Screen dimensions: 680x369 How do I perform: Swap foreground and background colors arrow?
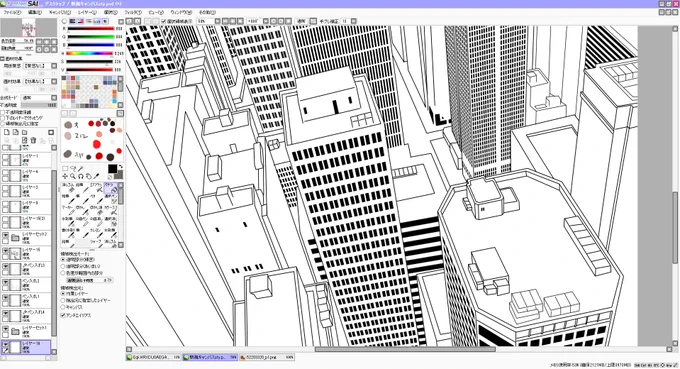121,167
